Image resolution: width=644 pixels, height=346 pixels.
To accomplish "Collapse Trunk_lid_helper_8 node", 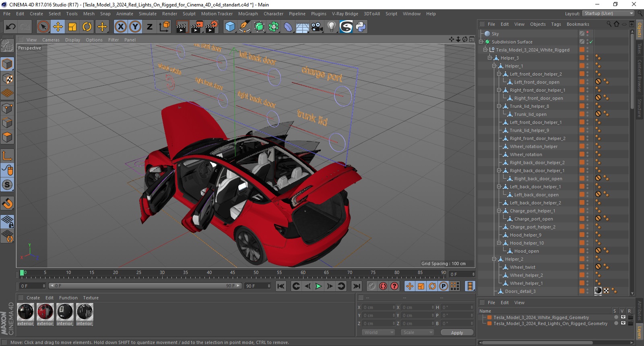I will [499, 106].
